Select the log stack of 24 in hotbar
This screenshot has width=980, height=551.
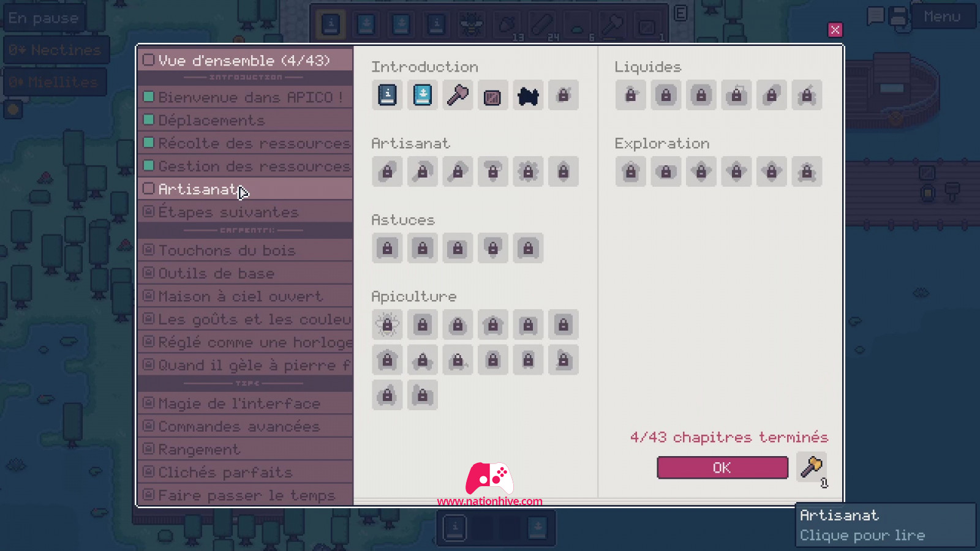(x=542, y=25)
